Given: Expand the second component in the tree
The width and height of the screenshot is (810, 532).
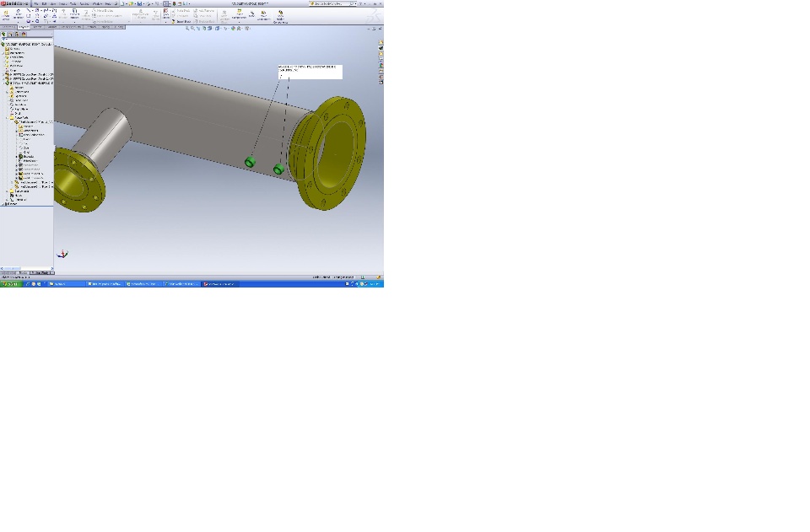Looking at the screenshot, I should 3,78.
